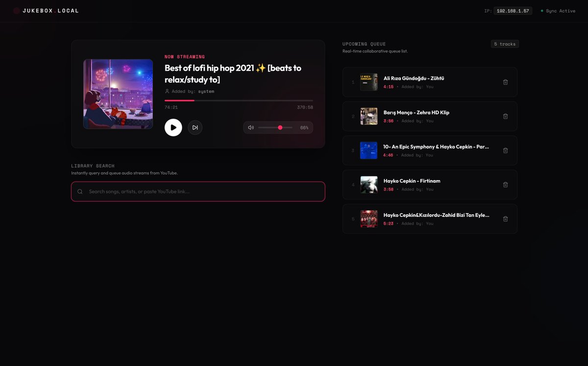Viewport: 588px width, 366px height.
Task: Click the Added by: system text
Action: (x=193, y=91)
